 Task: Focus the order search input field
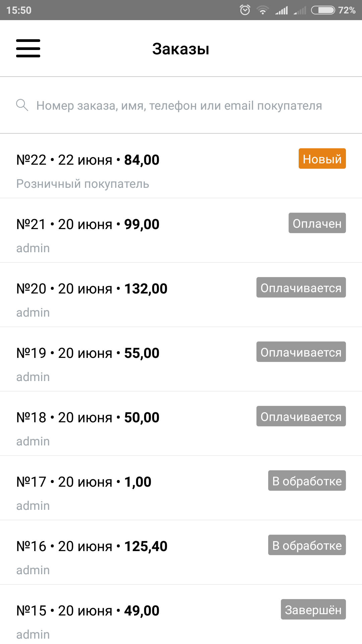point(179,106)
